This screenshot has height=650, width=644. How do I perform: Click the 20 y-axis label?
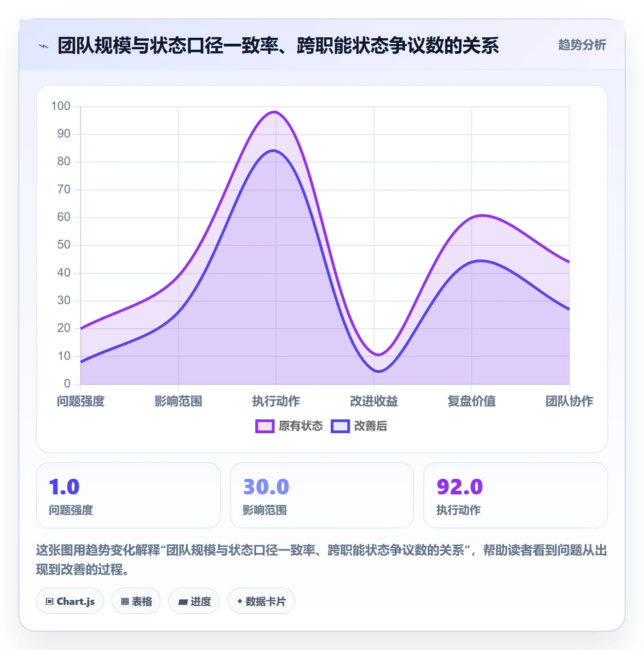click(x=64, y=328)
